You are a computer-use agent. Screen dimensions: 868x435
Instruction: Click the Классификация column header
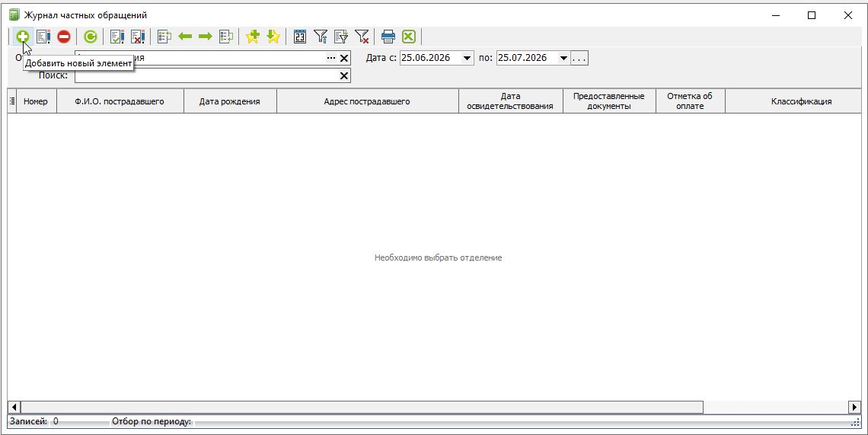(793, 101)
